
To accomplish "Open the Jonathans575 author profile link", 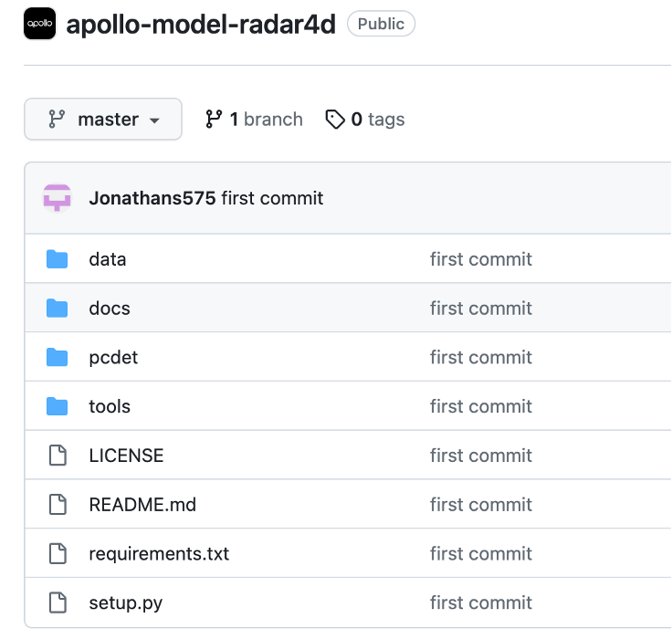I will (152, 198).
